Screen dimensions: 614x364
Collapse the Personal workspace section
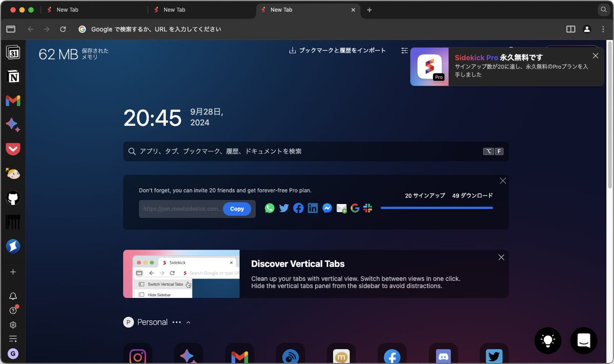(x=188, y=322)
